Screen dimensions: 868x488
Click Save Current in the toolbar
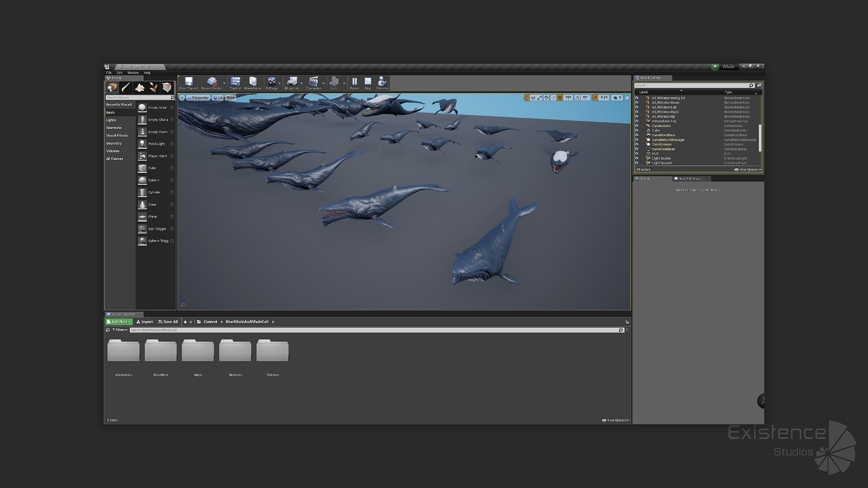coord(189,83)
